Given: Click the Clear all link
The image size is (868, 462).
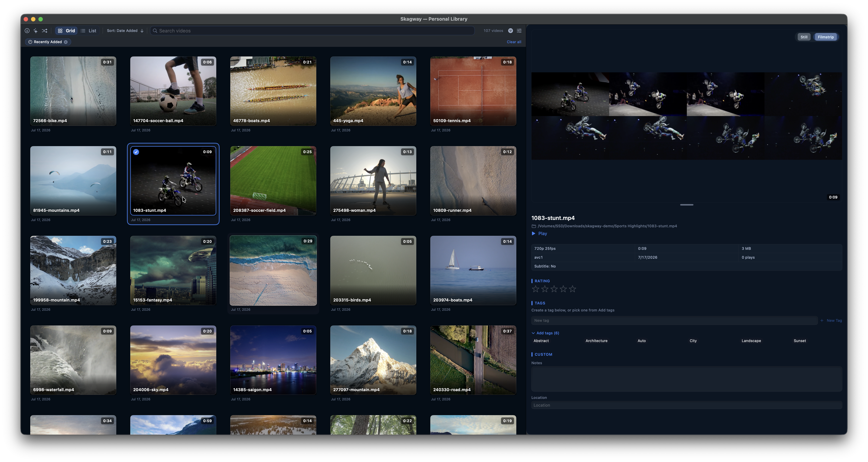Looking at the screenshot, I should click(514, 42).
